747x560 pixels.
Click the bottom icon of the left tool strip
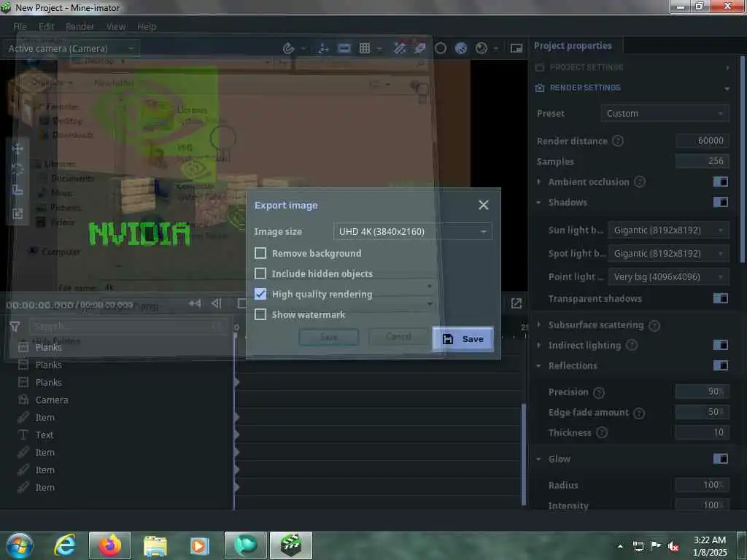[18, 213]
